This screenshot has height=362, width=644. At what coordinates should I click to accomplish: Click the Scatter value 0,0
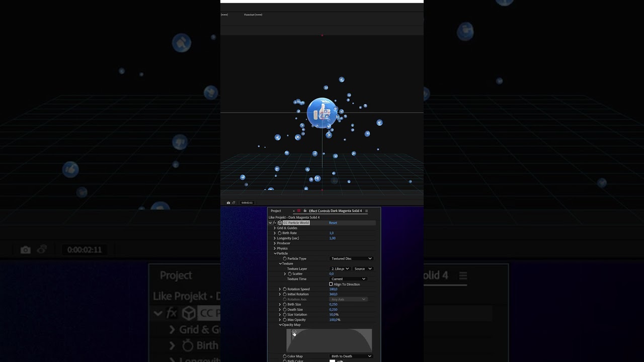tap(332, 274)
